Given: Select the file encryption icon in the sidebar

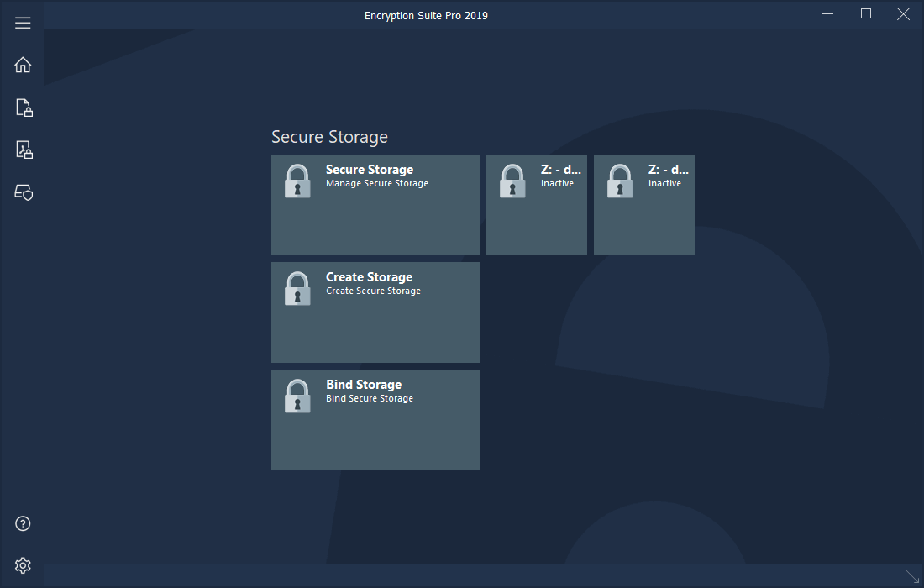Looking at the screenshot, I should point(23,108).
